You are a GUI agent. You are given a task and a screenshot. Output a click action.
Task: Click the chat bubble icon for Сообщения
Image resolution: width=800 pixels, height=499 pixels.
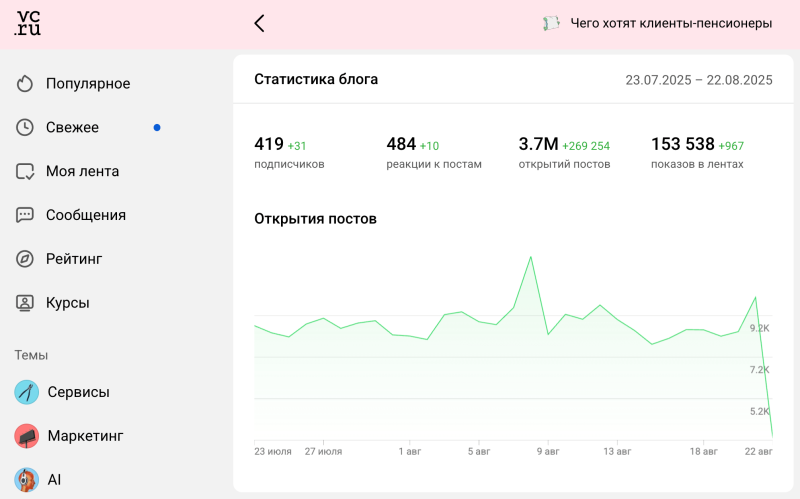pyautogui.click(x=26, y=215)
